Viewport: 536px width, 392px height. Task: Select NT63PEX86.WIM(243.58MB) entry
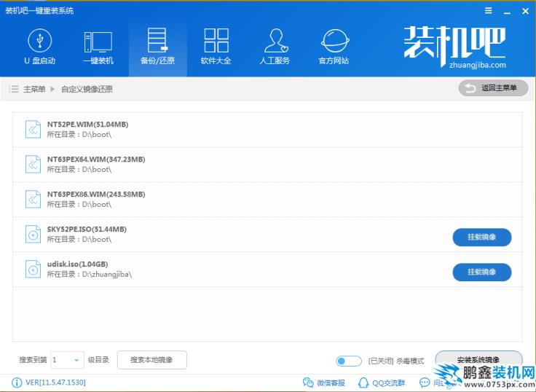pos(267,200)
